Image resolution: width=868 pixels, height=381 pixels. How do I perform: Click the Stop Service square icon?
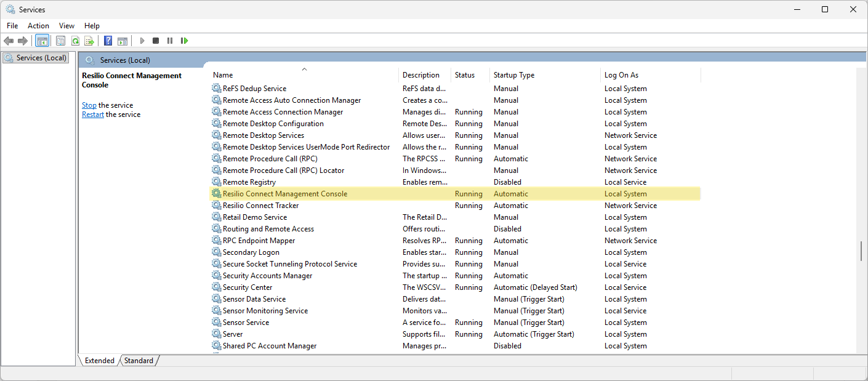click(x=156, y=41)
